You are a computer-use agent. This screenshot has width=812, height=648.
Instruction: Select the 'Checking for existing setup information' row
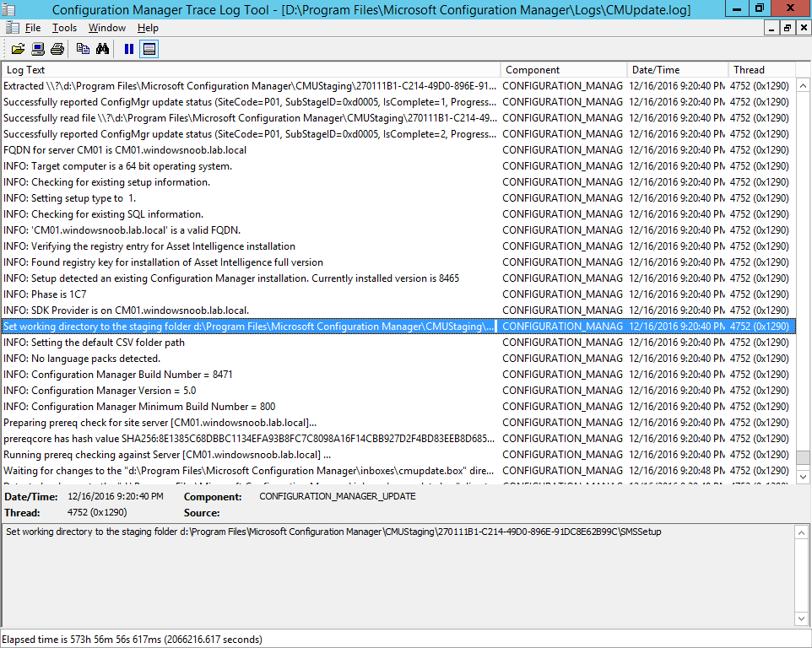click(x=398, y=182)
